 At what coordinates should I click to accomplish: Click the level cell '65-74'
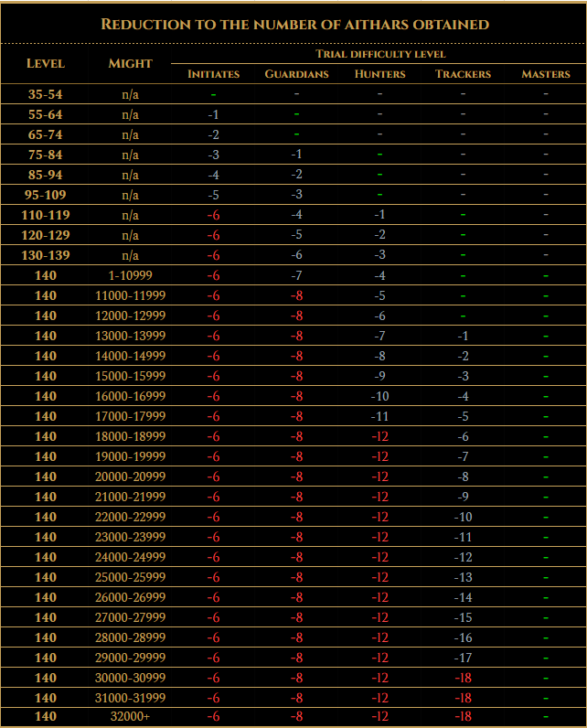[x=46, y=134]
